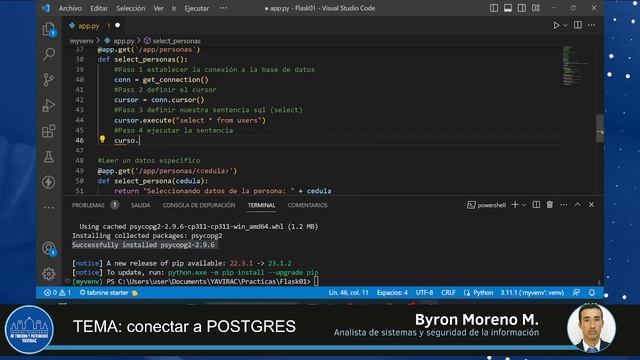Viewport: 640px width, 360px height.
Task: Open the Ver menu
Action: (x=158, y=8)
